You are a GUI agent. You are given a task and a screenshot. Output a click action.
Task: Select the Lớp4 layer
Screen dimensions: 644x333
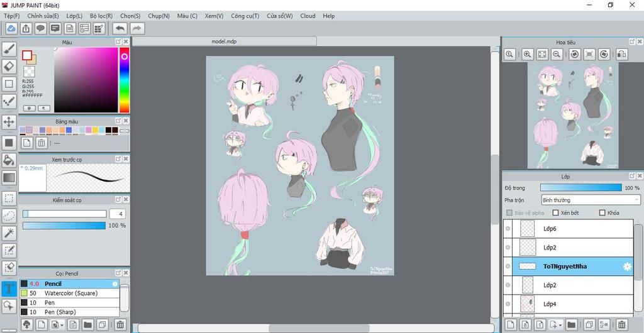coord(569,304)
